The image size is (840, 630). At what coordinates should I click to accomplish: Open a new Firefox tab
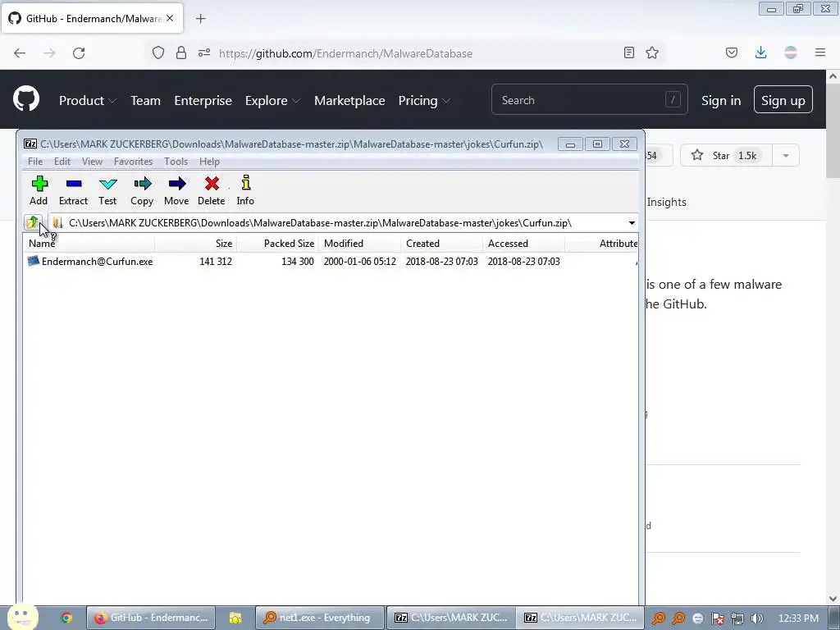[200, 19]
